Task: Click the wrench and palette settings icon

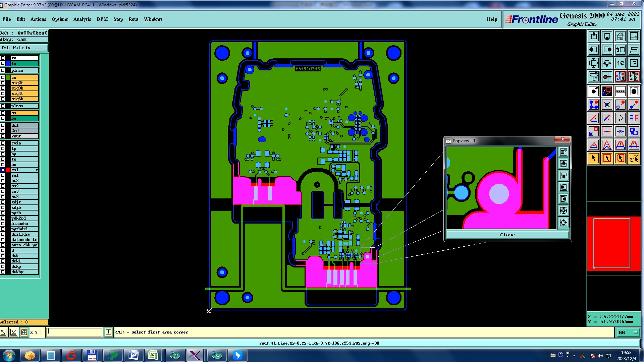Action: click(x=593, y=77)
